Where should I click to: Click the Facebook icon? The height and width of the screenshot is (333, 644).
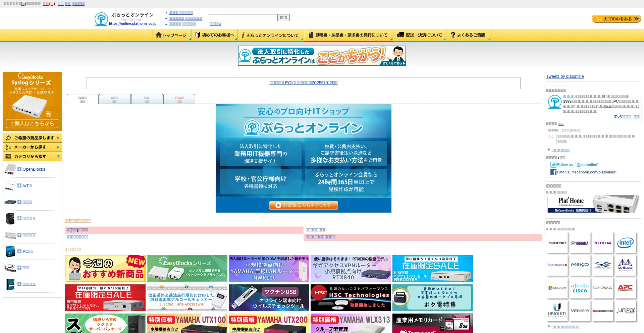pyautogui.click(x=553, y=172)
